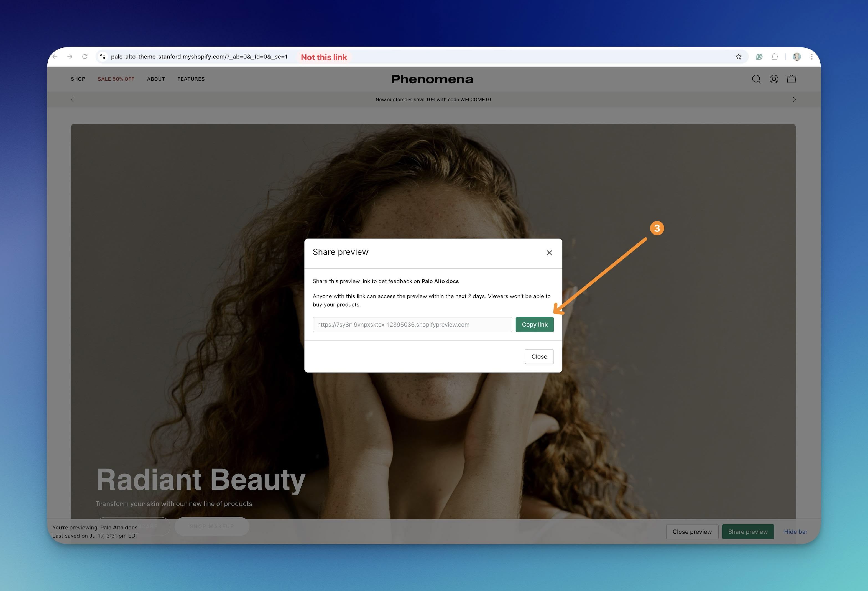Open the customer account icon

click(774, 79)
